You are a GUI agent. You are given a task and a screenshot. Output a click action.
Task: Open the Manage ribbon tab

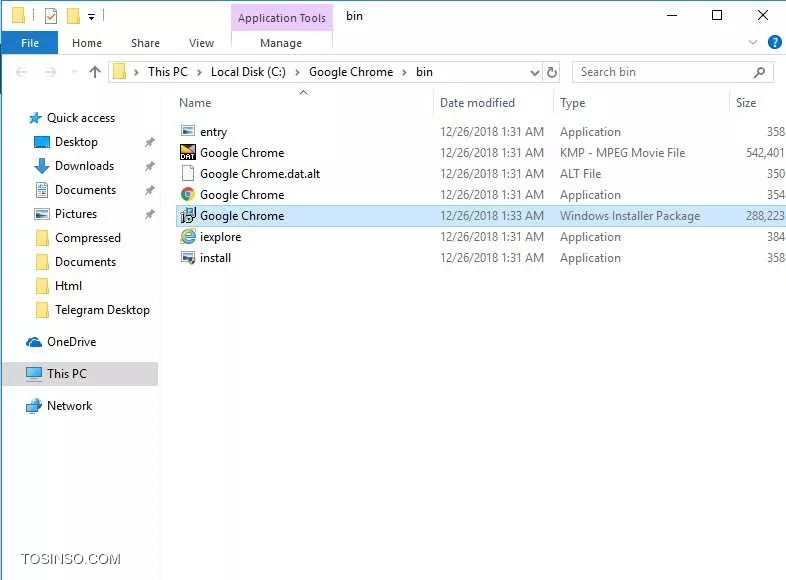(x=281, y=43)
